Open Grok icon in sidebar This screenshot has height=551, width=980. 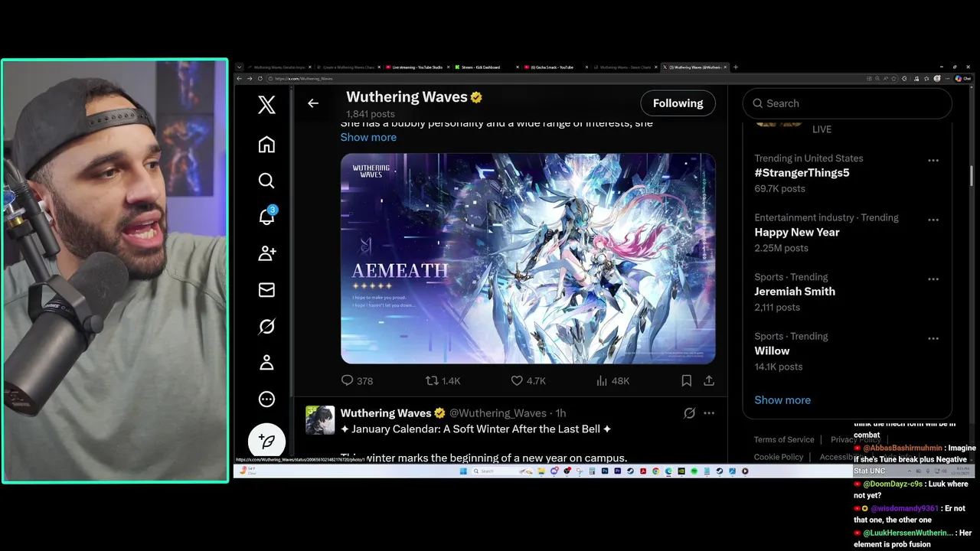pyautogui.click(x=266, y=327)
